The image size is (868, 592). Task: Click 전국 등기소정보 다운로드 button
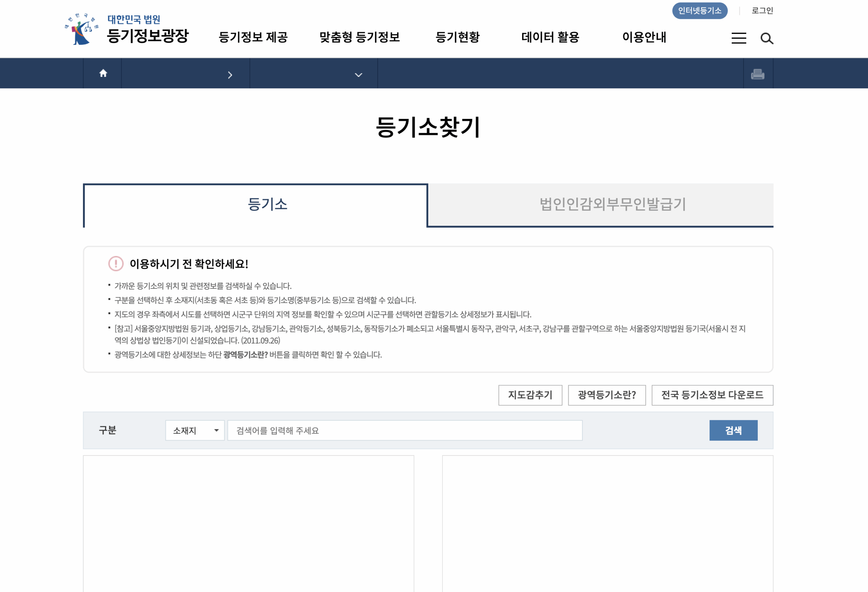click(x=712, y=395)
